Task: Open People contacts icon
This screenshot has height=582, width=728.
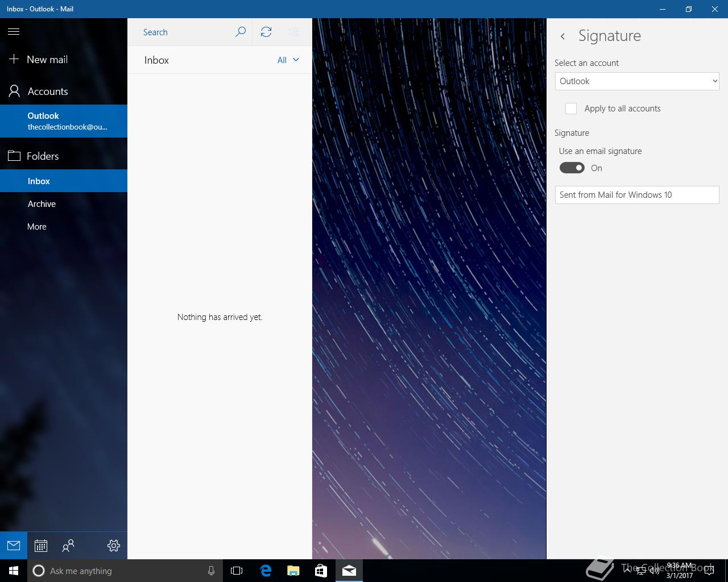Action: [68, 546]
